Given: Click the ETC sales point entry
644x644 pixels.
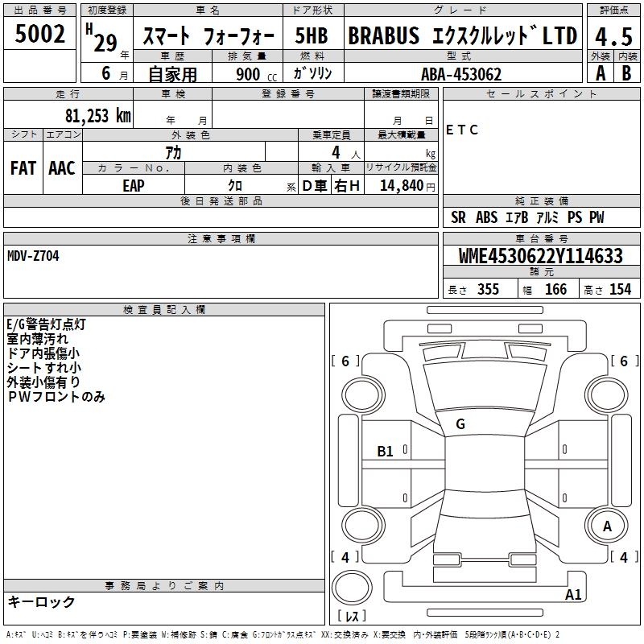Looking at the screenshot, I should pos(462,130).
